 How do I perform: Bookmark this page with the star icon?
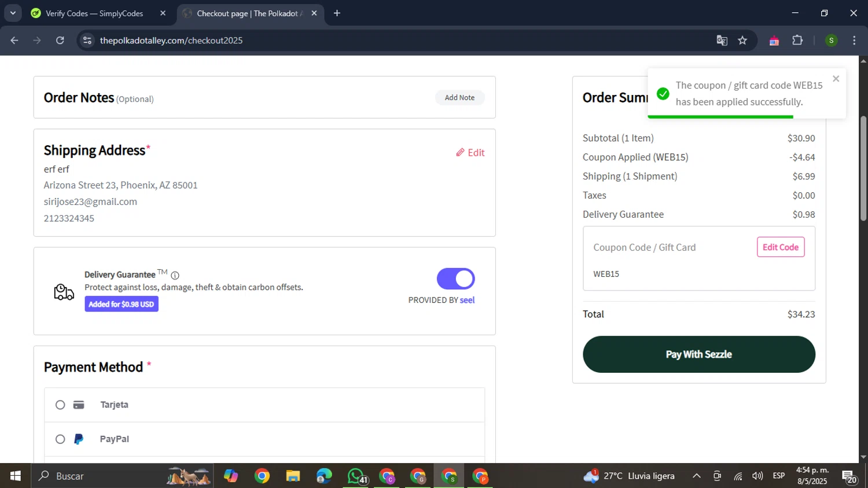click(742, 41)
